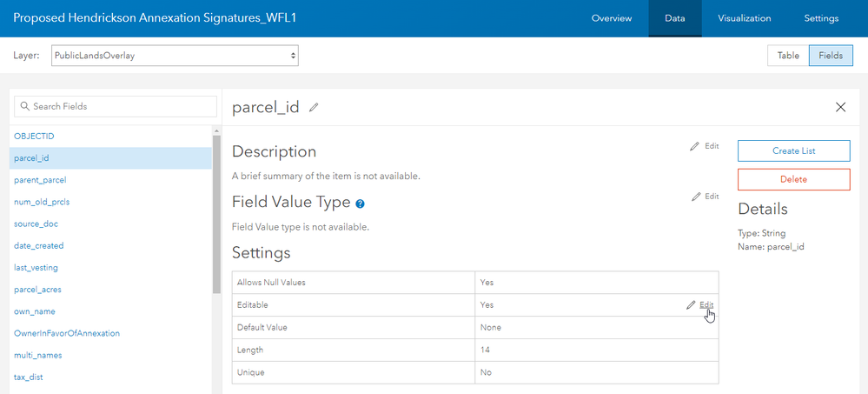Image resolution: width=868 pixels, height=394 pixels.
Task: Open the Layer dropdown PublicLandsOverlay
Action: point(175,56)
